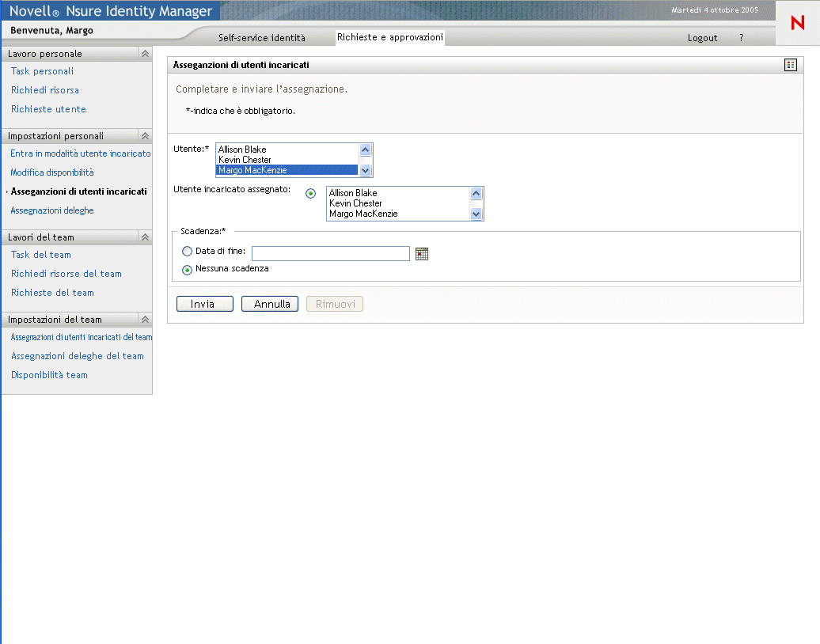This screenshot has height=644, width=820.
Task: Click Logout in the header
Action: (702, 38)
